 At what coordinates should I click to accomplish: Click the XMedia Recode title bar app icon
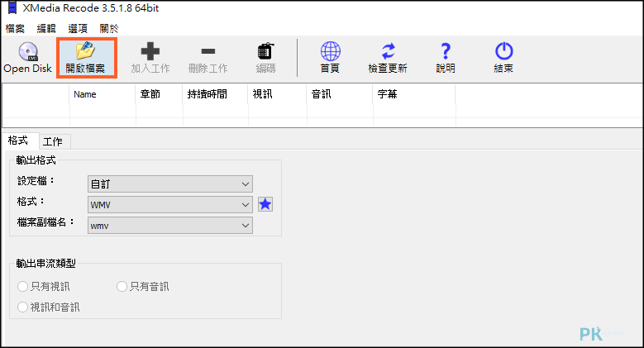(x=12, y=7)
